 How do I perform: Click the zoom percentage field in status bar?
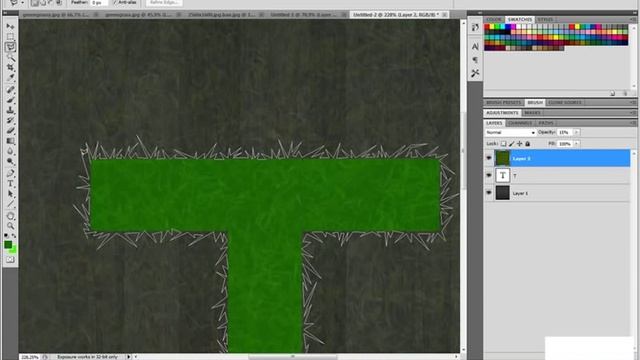pos(29,357)
